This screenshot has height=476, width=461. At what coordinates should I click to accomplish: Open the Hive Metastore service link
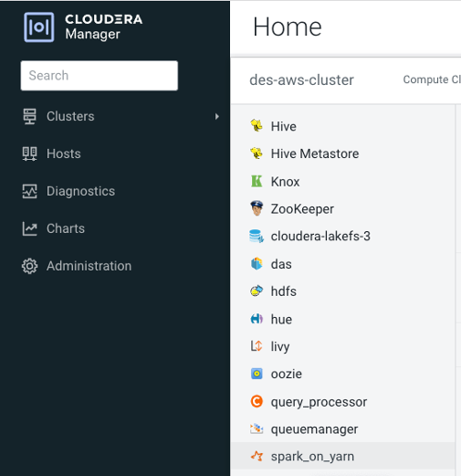point(315,153)
